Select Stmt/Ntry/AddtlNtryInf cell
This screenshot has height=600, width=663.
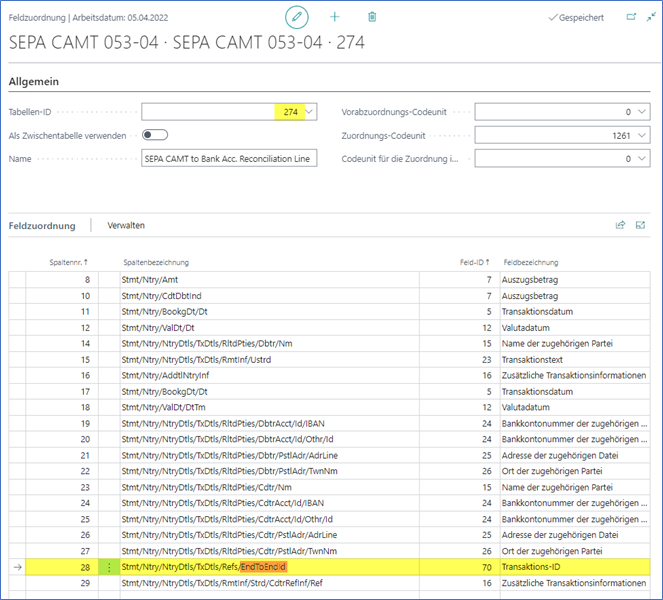269,375
